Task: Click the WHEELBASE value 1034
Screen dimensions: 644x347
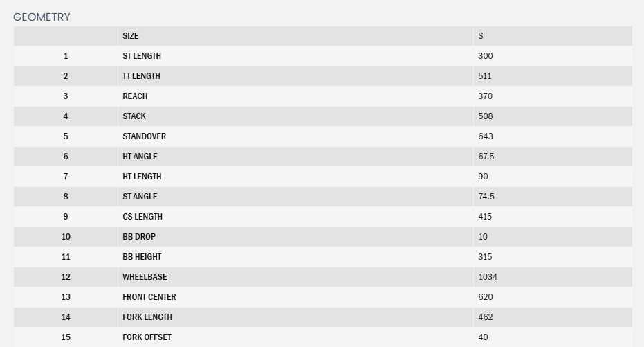Action: [488, 277]
